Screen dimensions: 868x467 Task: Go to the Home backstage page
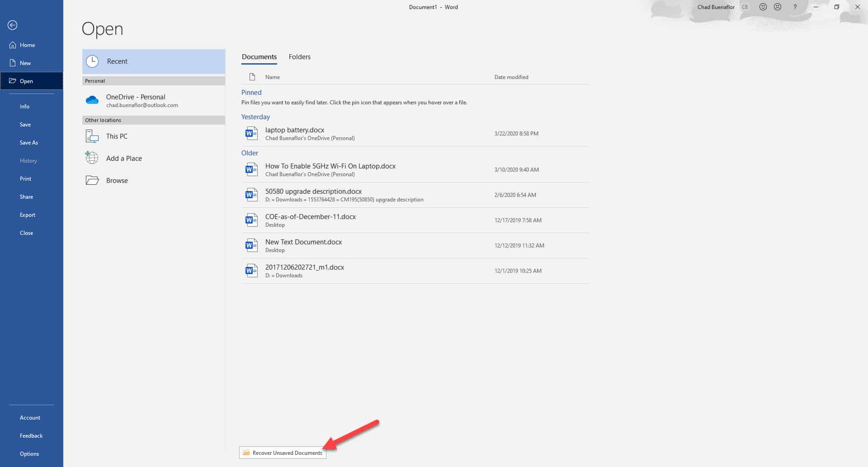[x=32, y=45]
